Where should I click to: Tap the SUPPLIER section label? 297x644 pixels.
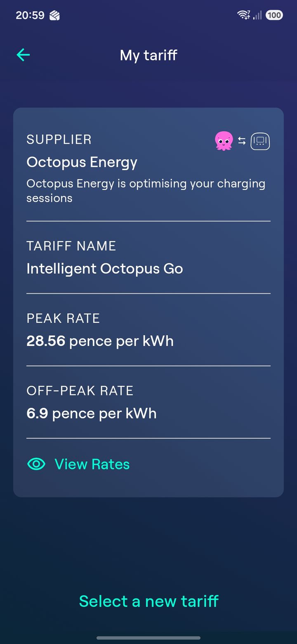tap(59, 140)
